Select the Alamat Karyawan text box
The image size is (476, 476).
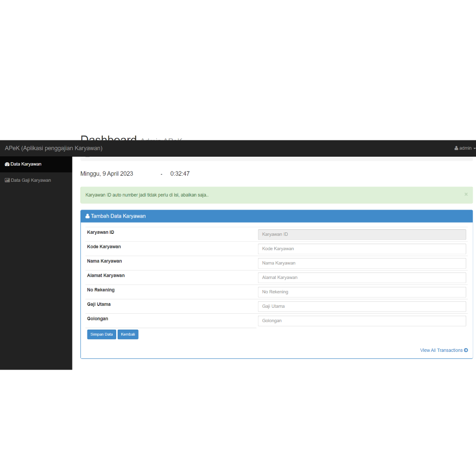pyautogui.click(x=362, y=278)
